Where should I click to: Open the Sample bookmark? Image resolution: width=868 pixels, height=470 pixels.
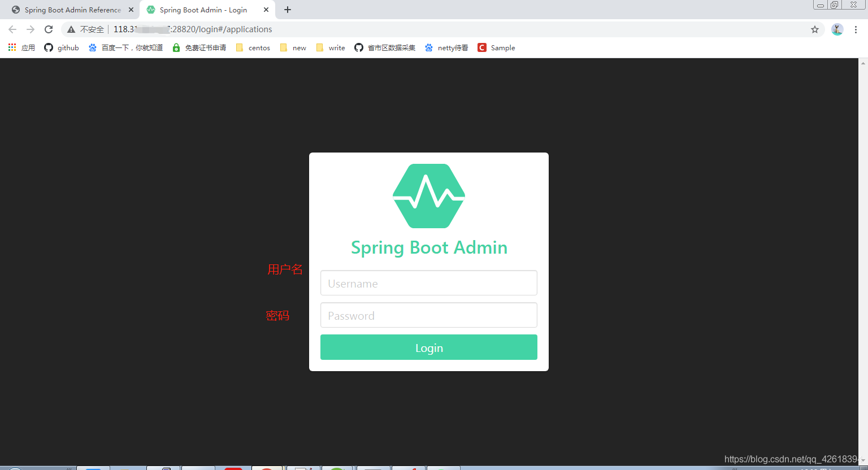point(496,47)
